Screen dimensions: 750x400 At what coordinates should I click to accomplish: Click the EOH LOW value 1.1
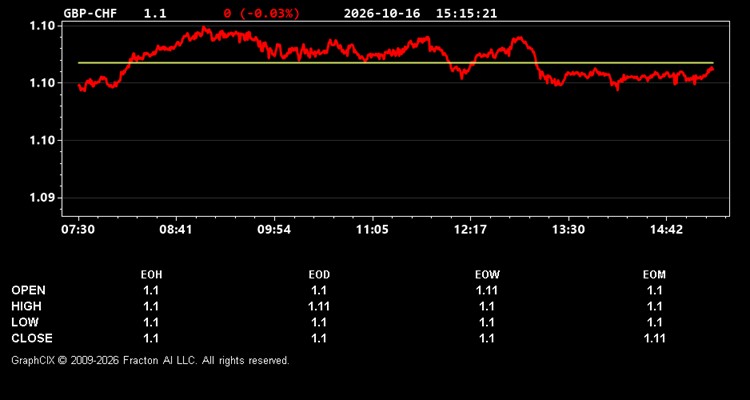(x=151, y=322)
